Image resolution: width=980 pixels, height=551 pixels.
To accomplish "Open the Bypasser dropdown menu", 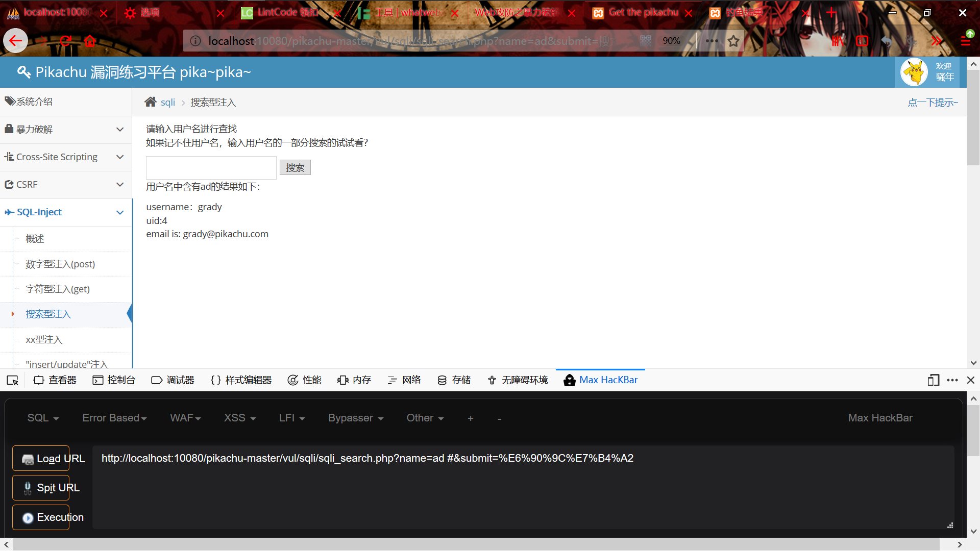I will coord(355,418).
